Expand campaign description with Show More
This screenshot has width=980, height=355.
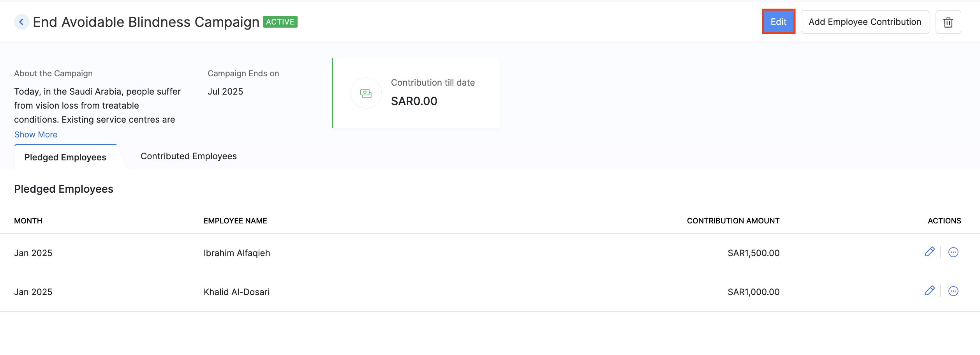pyautogui.click(x=36, y=135)
